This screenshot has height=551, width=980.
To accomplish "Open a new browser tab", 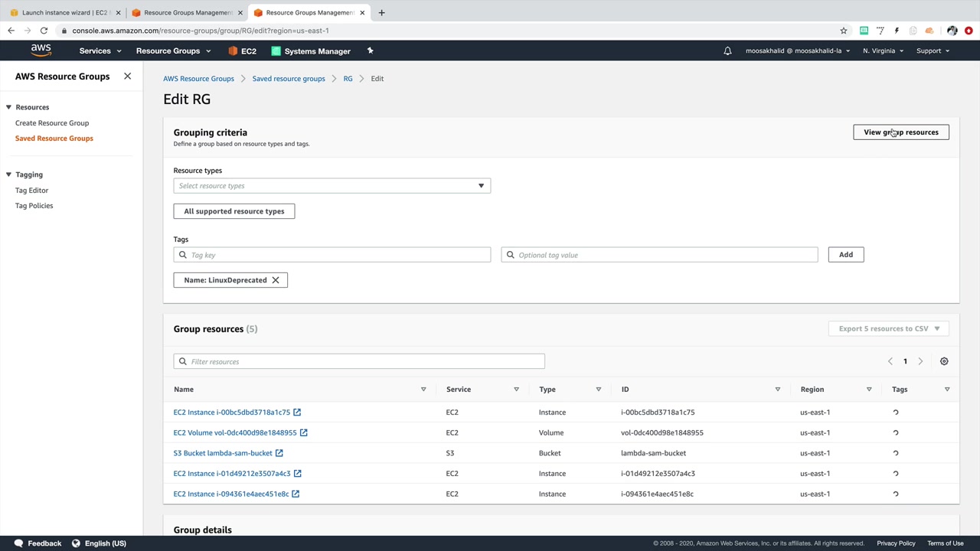I will [x=381, y=12].
